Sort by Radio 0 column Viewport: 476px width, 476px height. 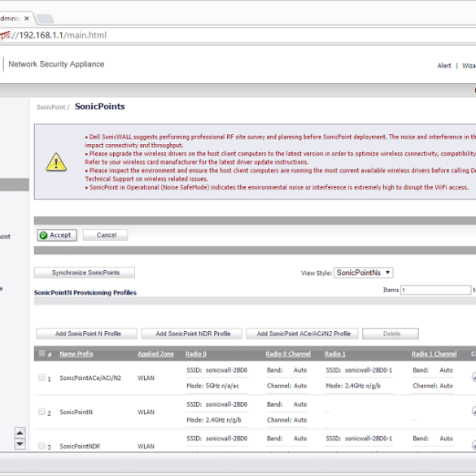click(x=196, y=354)
